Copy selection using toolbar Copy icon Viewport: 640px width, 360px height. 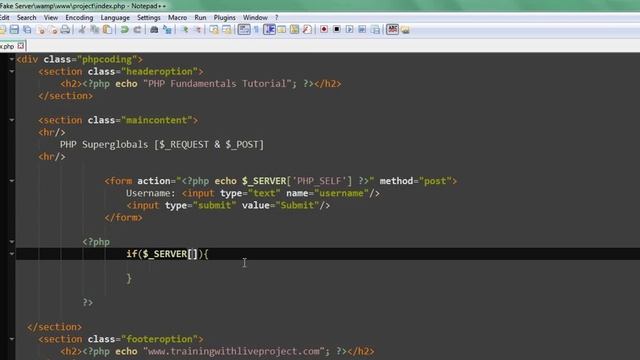(x=95, y=29)
